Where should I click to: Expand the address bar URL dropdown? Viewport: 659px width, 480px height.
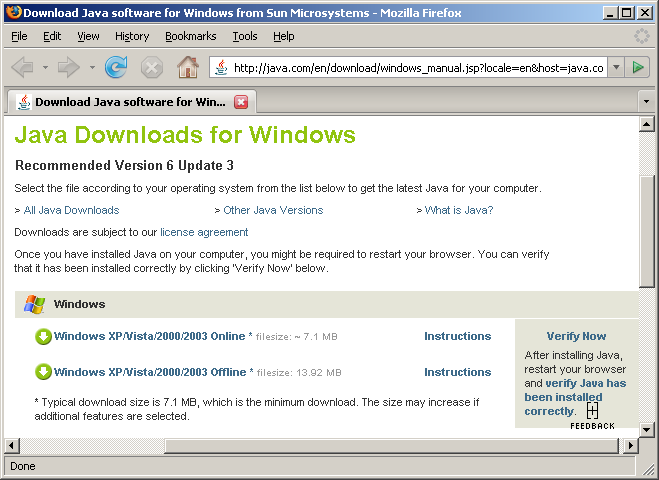click(x=616, y=67)
